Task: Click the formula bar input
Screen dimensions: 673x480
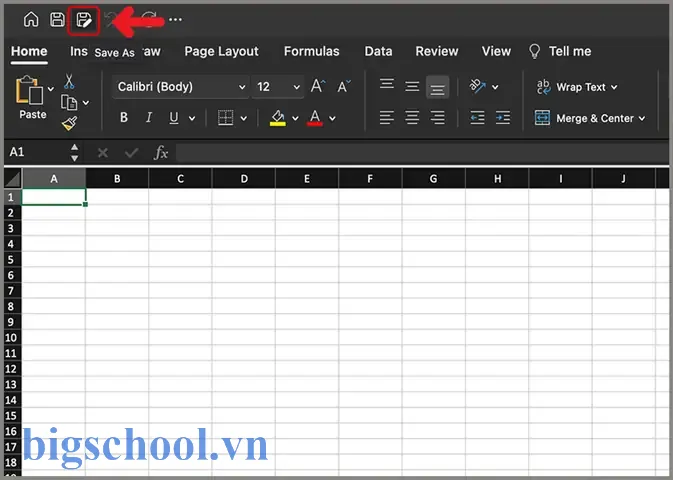Action: [x=423, y=152]
